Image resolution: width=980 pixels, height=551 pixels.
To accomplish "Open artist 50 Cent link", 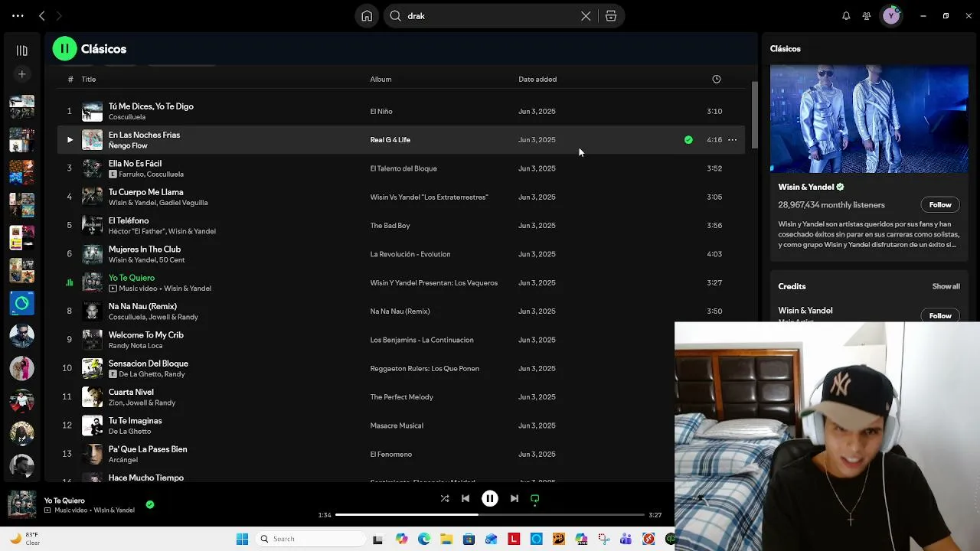I will coord(172,260).
